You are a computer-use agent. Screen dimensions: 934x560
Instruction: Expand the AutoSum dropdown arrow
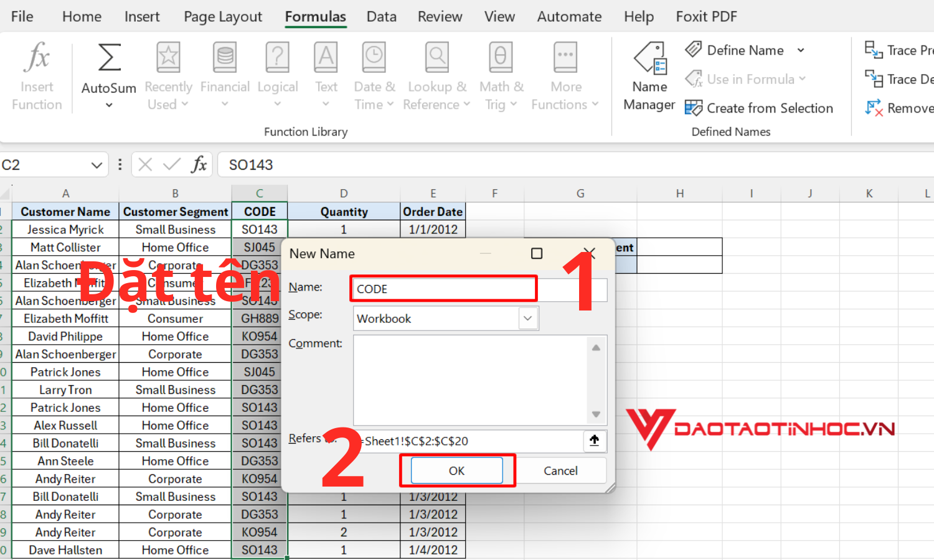pyautogui.click(x=109, y=105)
